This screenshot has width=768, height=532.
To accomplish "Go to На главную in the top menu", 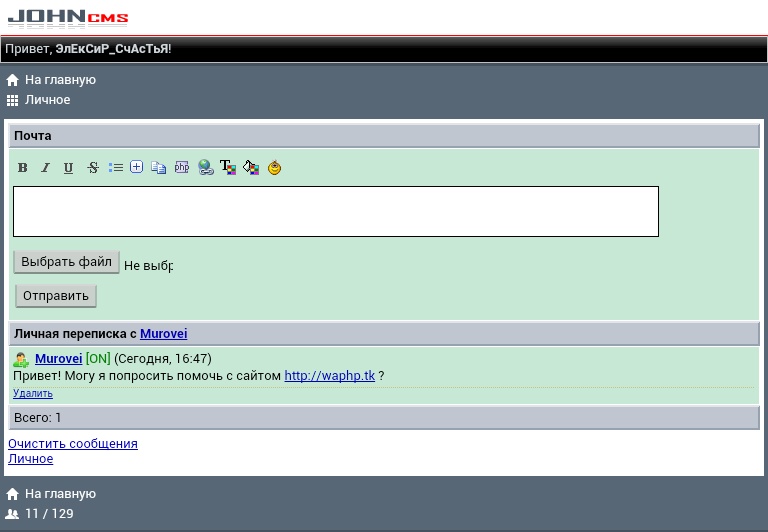I will [x=61, y=80].
